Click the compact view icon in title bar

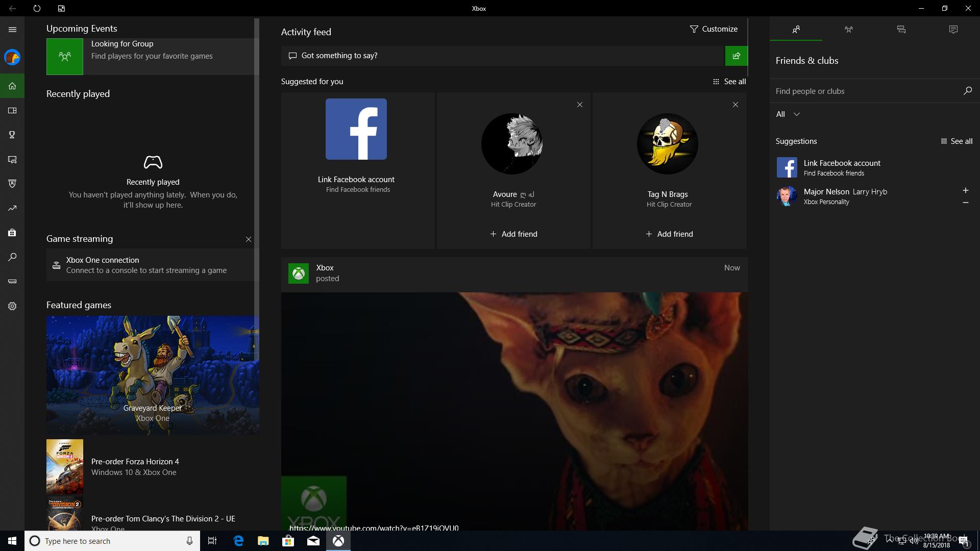(x=61, y=8)
